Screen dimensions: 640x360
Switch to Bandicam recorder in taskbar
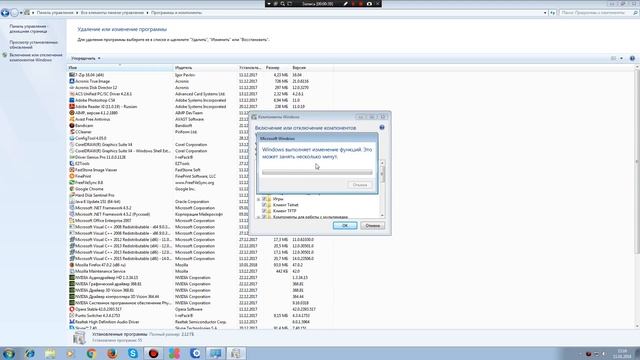[153, 353]
